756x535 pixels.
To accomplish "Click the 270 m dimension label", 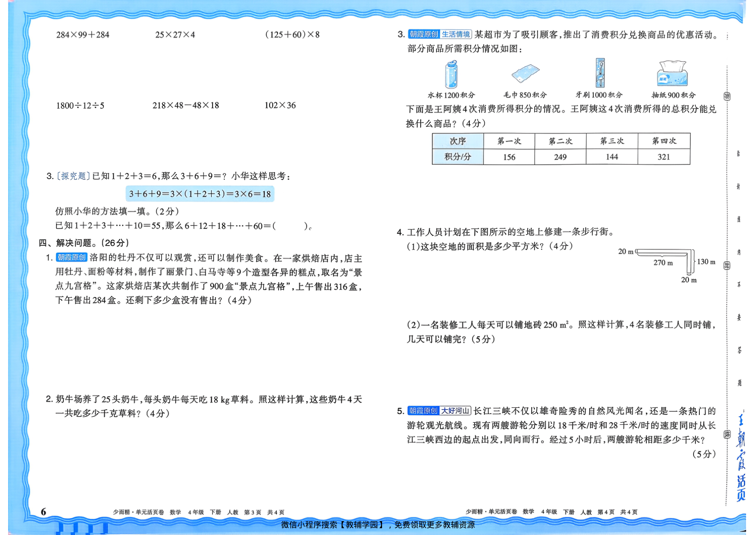I will [663, 263].
